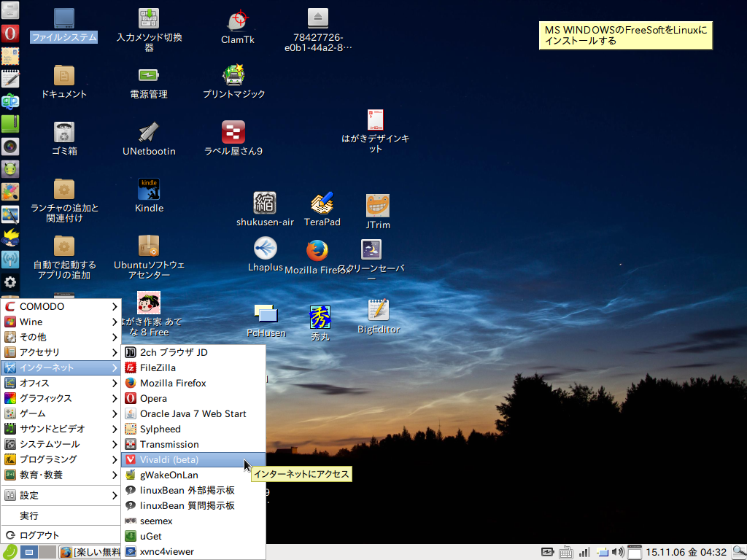Click the Opera icon in left panel
Image resolution: width=747 pixels, height=560 pixels.
coord(9,33)
